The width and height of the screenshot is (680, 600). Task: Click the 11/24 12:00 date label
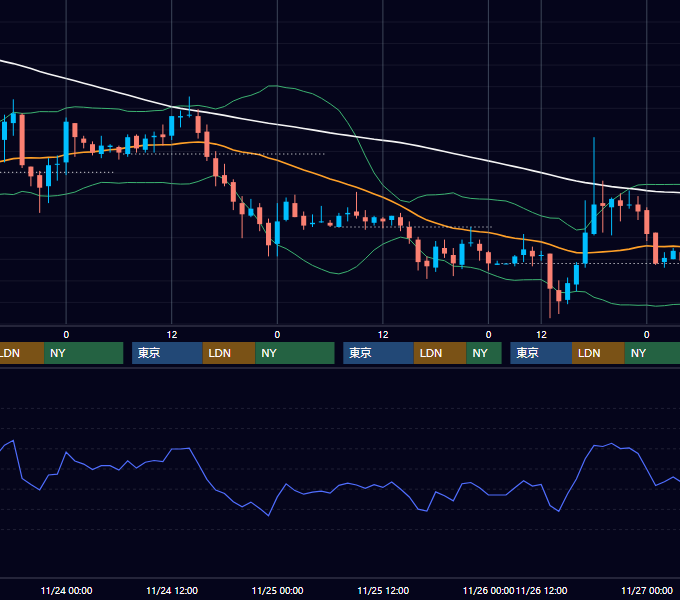point(172,590)
